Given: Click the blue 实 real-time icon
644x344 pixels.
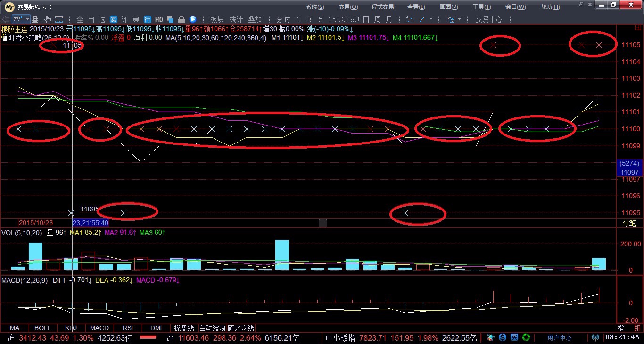Looking at the screenshot, I should (x=114, y=19).
